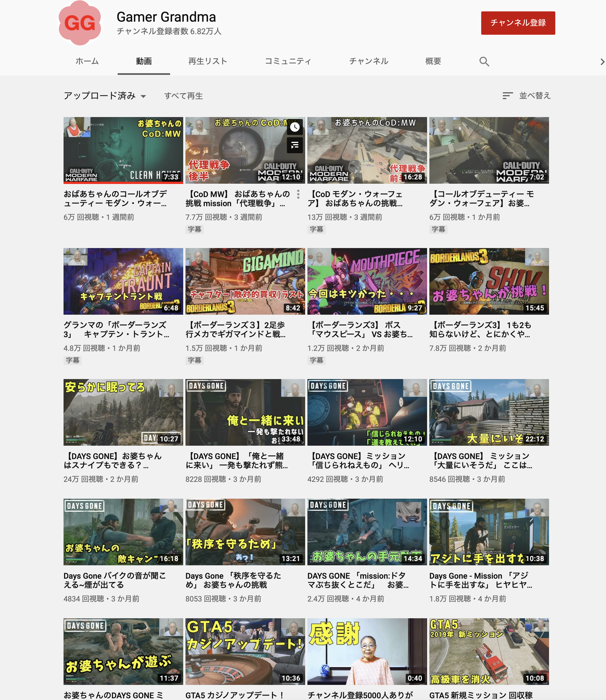The height and width of the screenshot is (700, 606).
Task: Add the 12:10 video to queue icon
Action: click(295, 145)
